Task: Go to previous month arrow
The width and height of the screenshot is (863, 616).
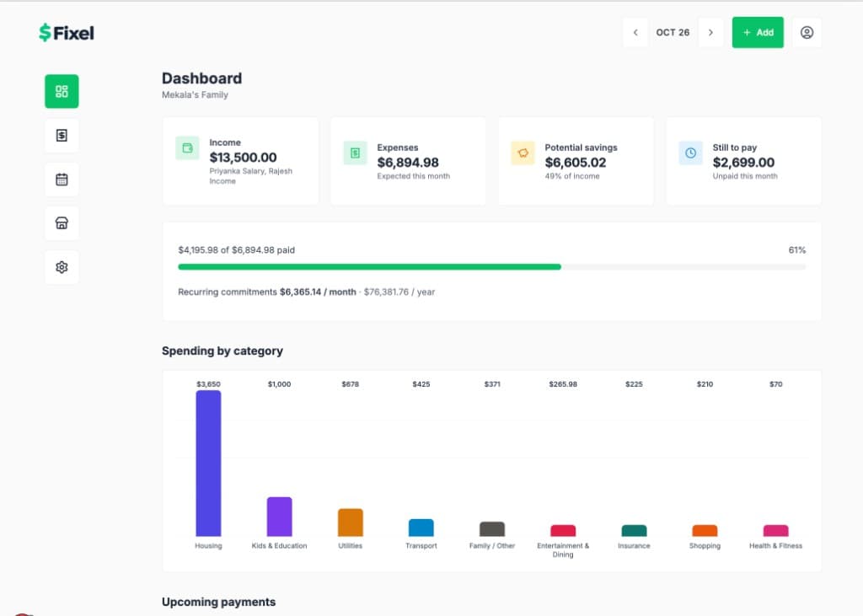Action: [635, 33]
